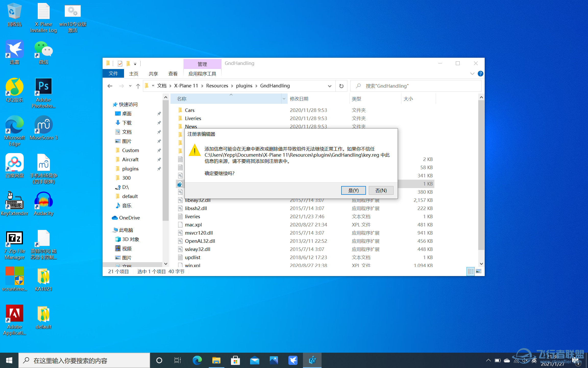Unpin the Custom folder in Quick Access
The image size is (588, 368).
click(x=159, y=150)
